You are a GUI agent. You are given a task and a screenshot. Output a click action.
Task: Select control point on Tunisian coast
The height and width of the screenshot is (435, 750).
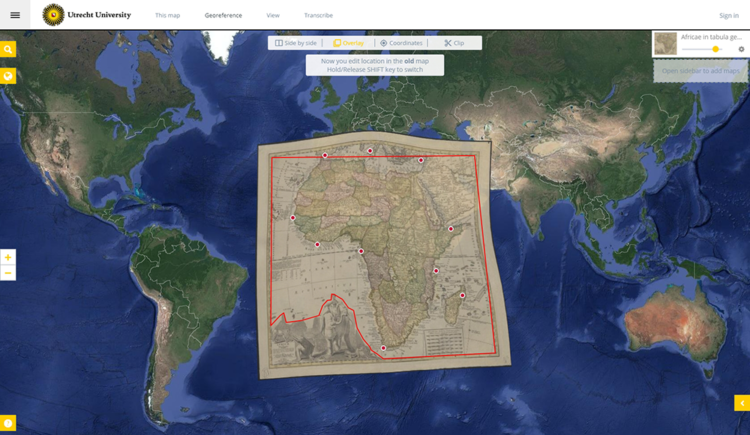tap(370, 151)
